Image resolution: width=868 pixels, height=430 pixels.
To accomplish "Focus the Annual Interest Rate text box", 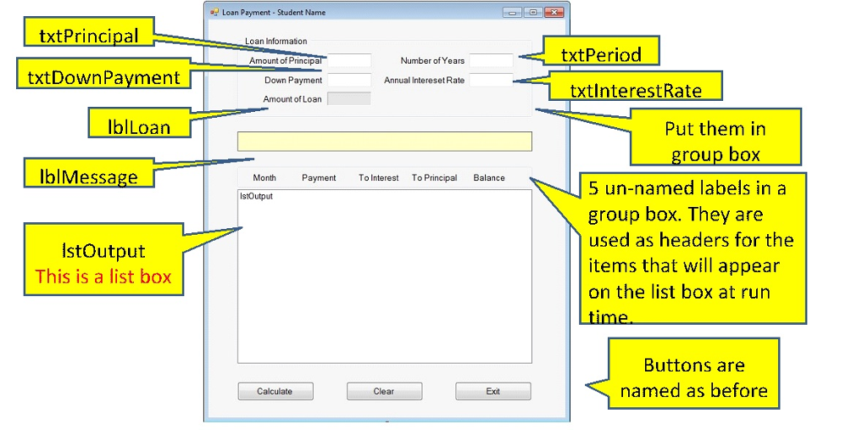I will pos(491,80).
